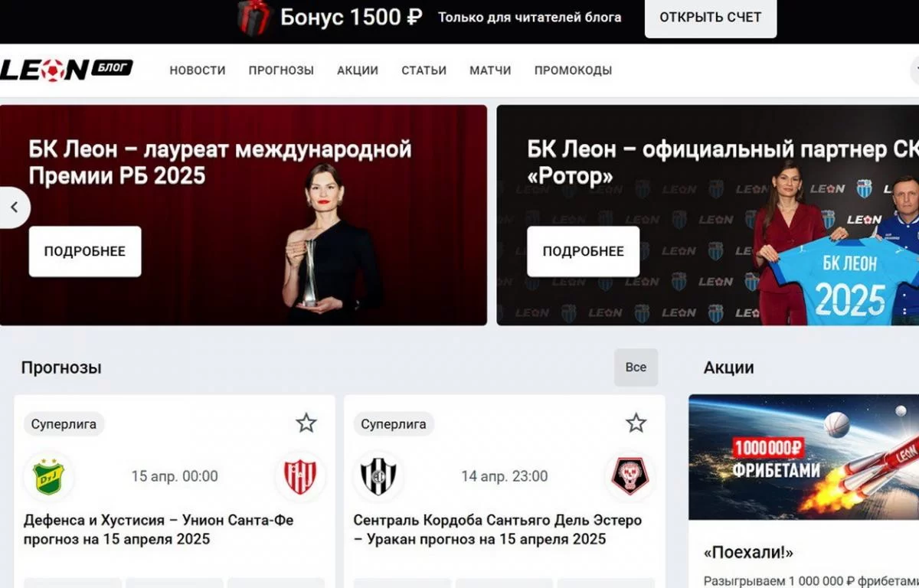Click the Unión Santa Fe team crest
Image resolution: width=919 pixels, height=588 pixels.
[299, 476]
